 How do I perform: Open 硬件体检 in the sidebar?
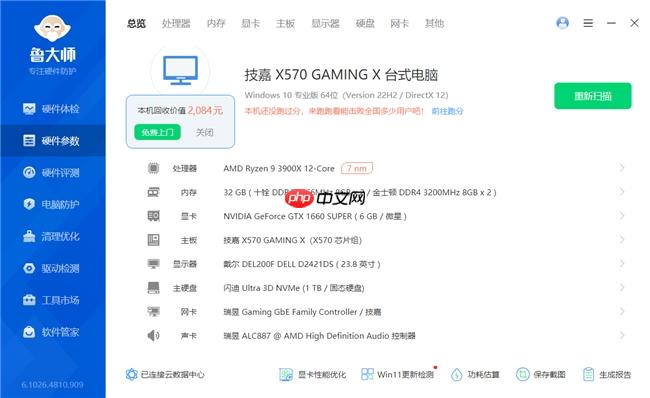coord(52,109)
